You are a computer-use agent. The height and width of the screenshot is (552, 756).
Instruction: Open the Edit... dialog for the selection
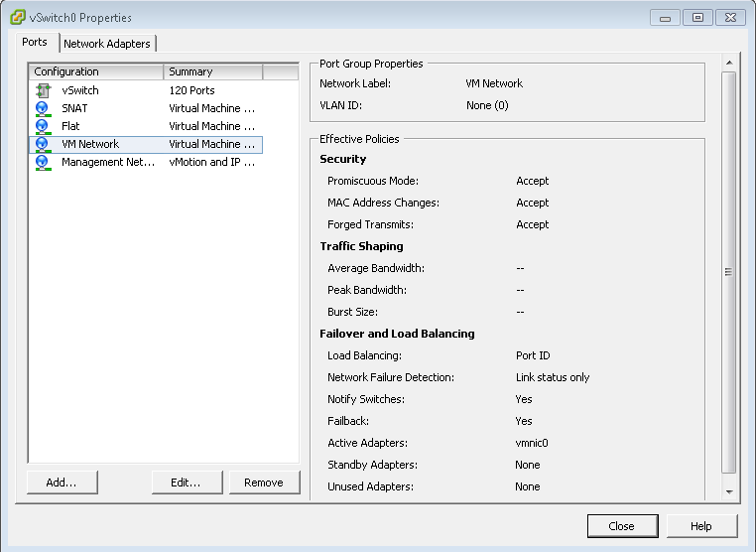(186, 483)
